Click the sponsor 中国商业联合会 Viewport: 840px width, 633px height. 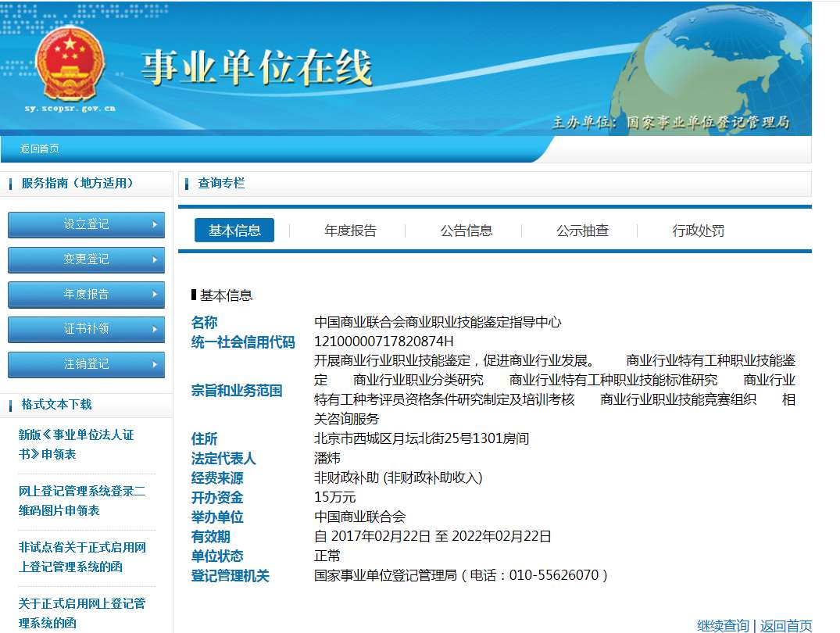(359, 517)
